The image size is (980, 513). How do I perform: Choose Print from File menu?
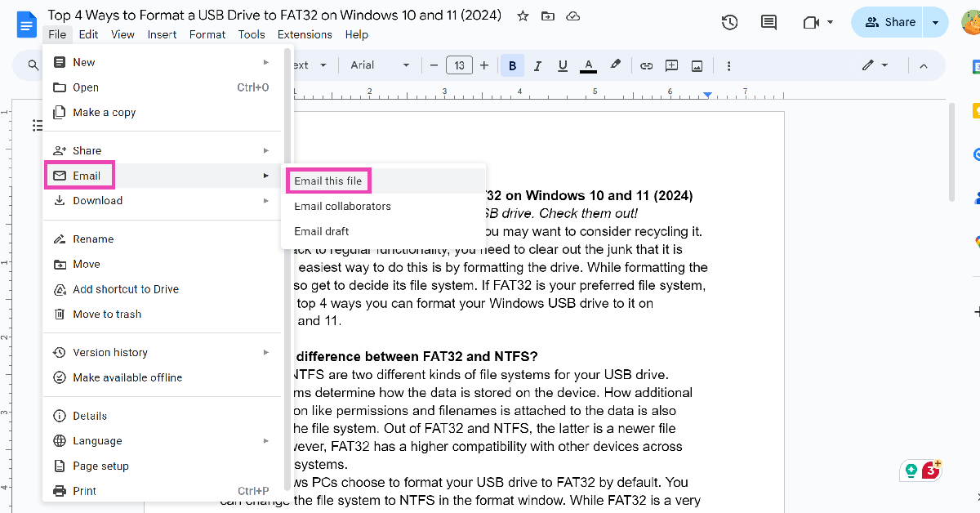point(162,491)
